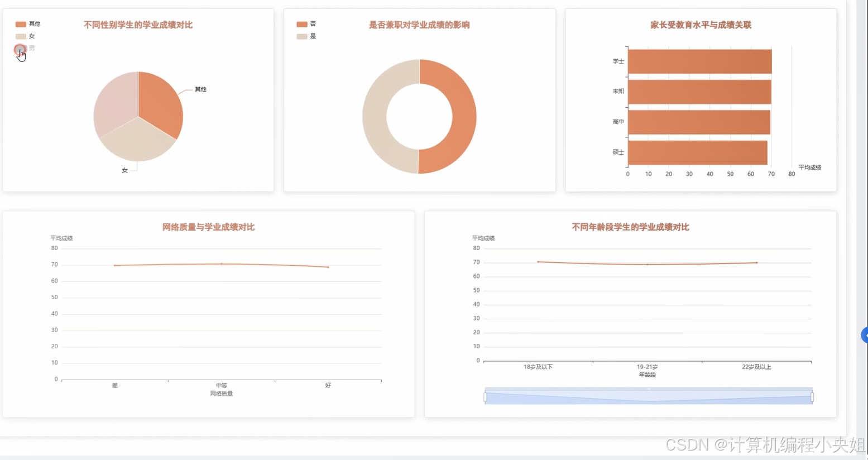
Task: Click the 差 data point on network quality line
Action: pos(115,265)
